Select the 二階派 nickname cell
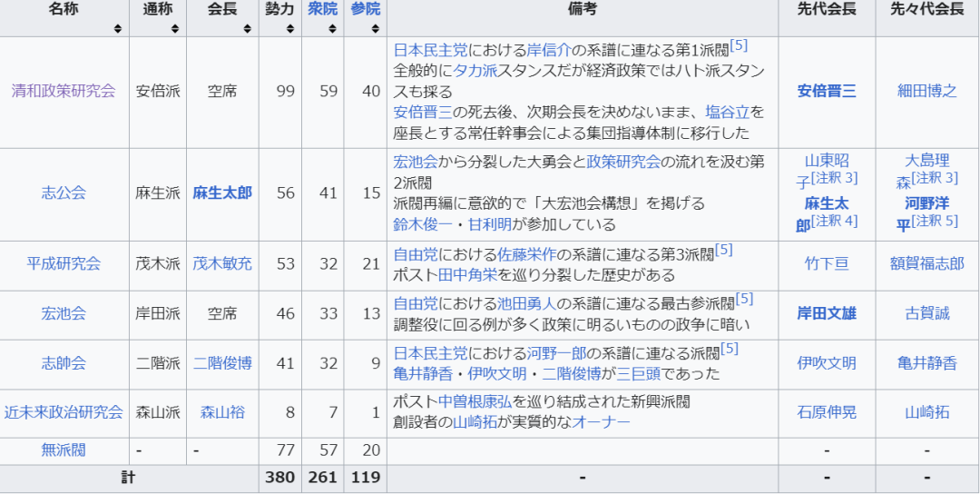The height and width of the screenshot is (494, 980). (158, 365)
